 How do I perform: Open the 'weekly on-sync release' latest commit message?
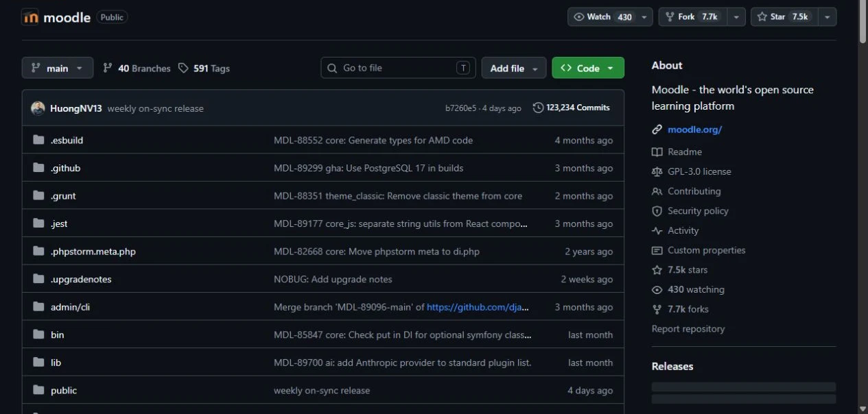156,108
